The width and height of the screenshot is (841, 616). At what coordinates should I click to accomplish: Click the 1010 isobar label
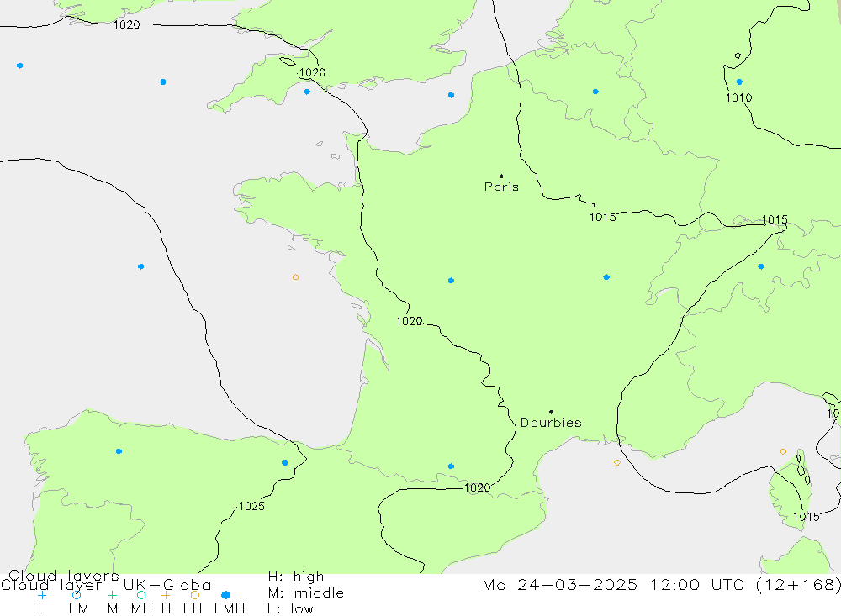pos(738,97)
